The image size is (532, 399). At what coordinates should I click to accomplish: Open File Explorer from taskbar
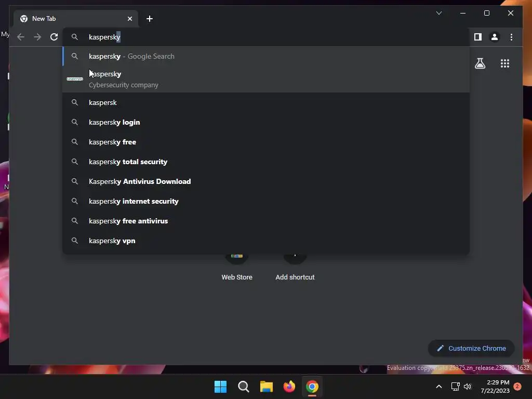coord(267,387)
